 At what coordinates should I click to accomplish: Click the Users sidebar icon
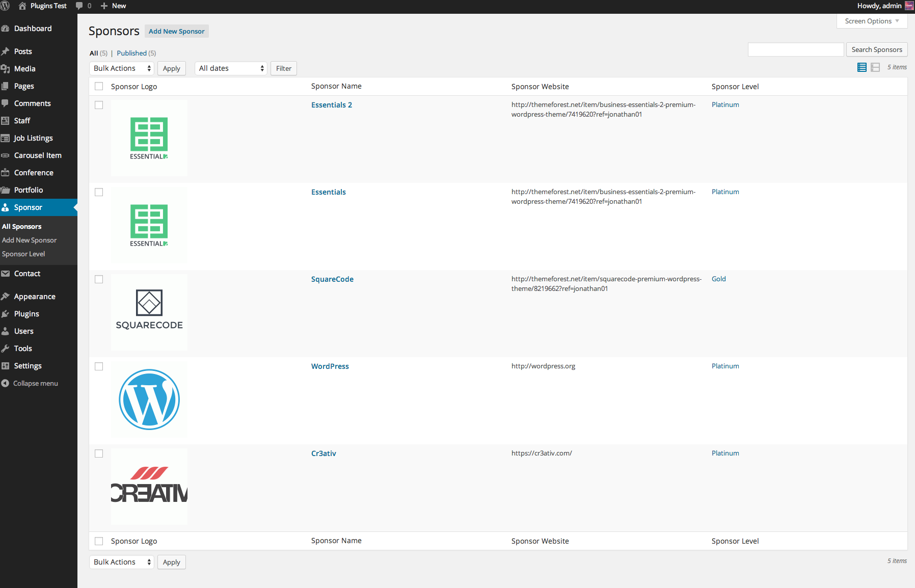click(6, 331)
